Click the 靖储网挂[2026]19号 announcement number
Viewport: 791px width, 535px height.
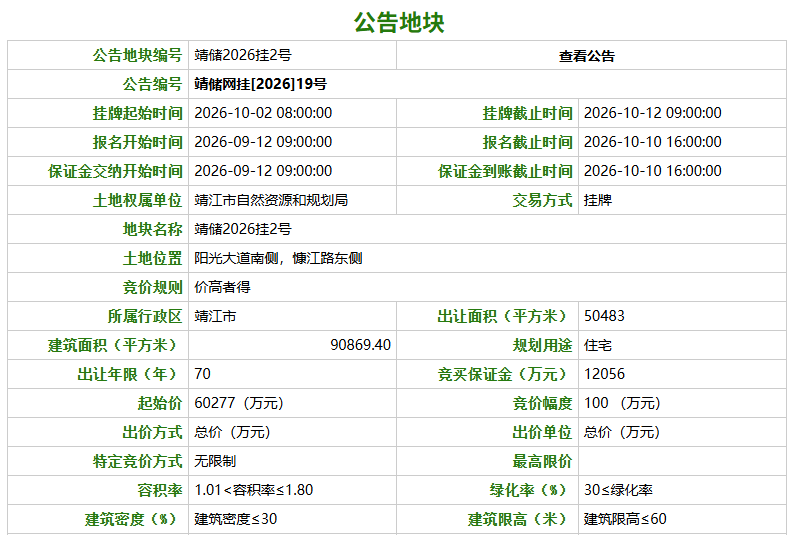(x=260, y=84)
